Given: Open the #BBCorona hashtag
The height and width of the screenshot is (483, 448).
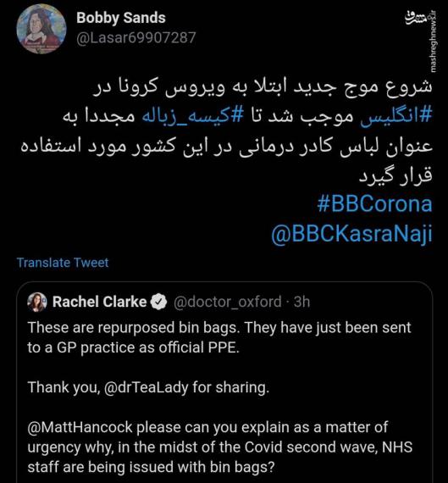Looking at the screenshot, I should click(x=374, y=204).
